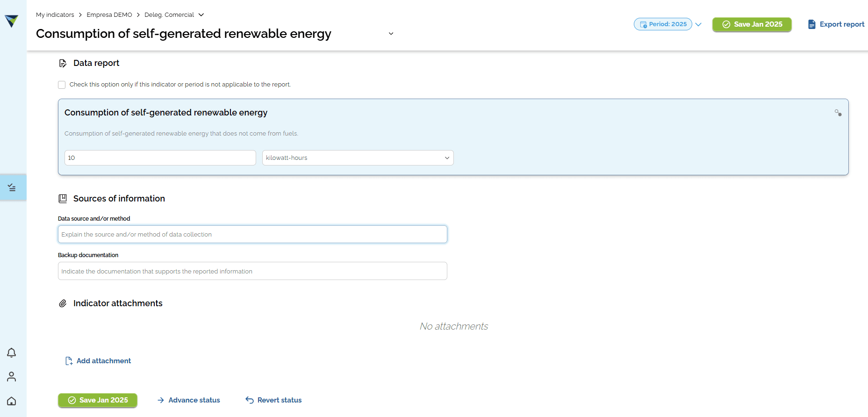Click Export report
This screenshot has height=417, width=868.
click(x=836, y=24)
